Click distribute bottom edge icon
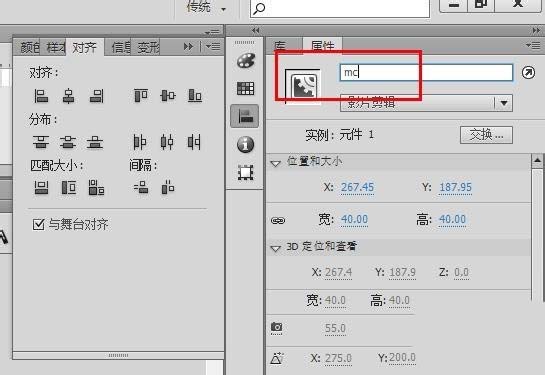This screenshot has height=375, width=545. 95,142
